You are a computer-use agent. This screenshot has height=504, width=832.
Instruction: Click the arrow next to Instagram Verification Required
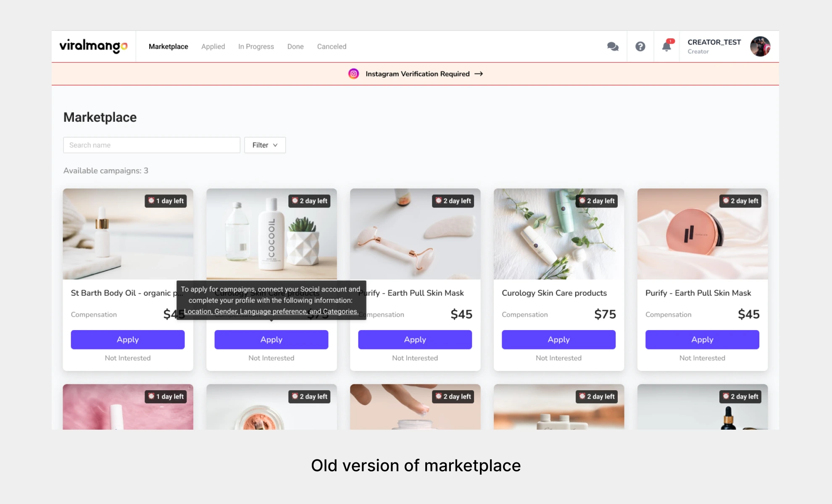(479, 73)
